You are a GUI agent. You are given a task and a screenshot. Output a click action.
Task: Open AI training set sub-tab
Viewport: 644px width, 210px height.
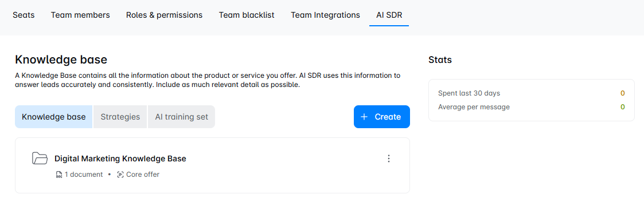182,117
